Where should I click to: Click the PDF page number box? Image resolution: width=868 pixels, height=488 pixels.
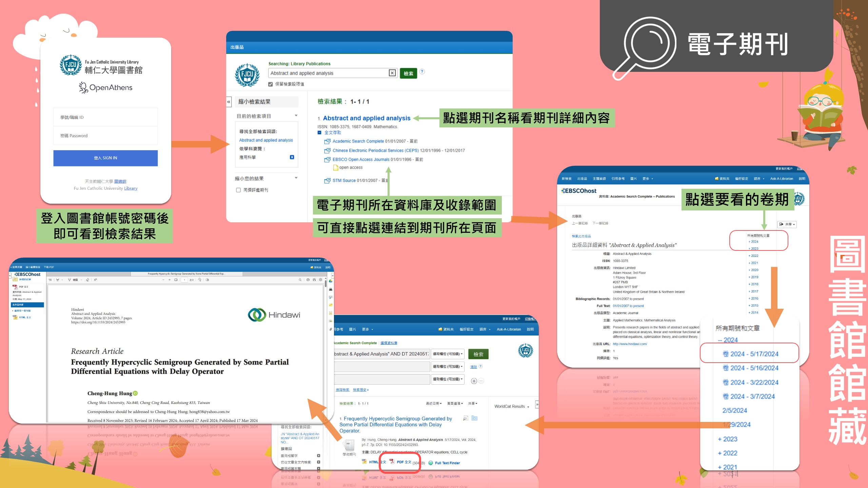pyautogui.click(x=184, y=280)
